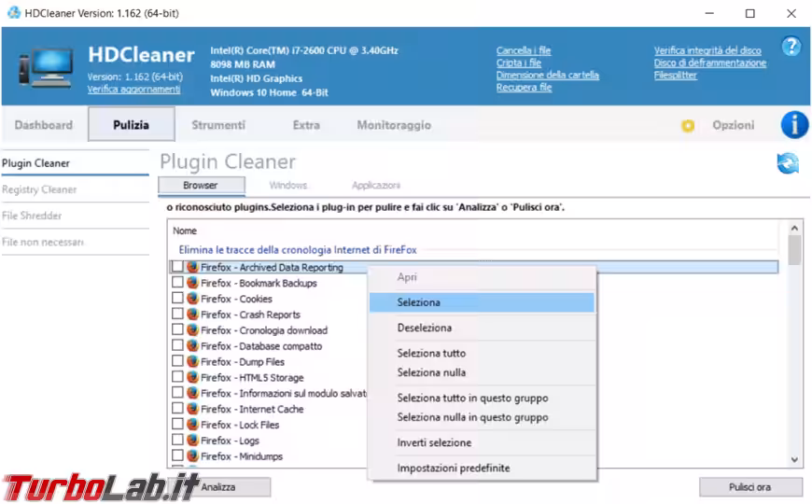Click the plugin list scroll down arrow
Screen dimensions: 812x504
click(x=794, y=459)
